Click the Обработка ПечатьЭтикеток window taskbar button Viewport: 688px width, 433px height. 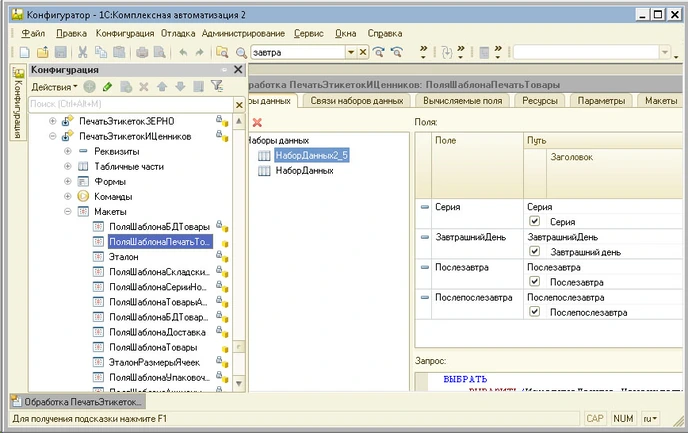(x=78, y=401)
